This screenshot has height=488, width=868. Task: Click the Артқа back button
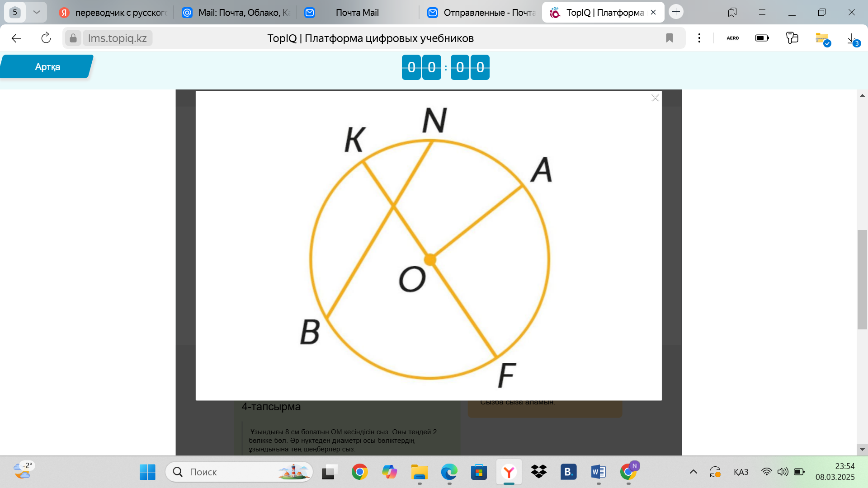pos(47,67)
